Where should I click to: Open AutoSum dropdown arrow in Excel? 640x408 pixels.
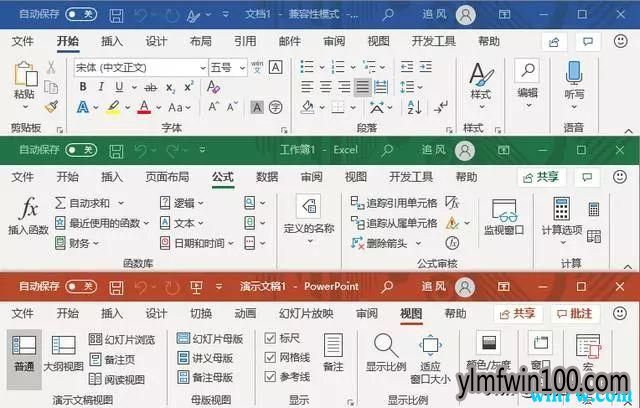[121, 203]
